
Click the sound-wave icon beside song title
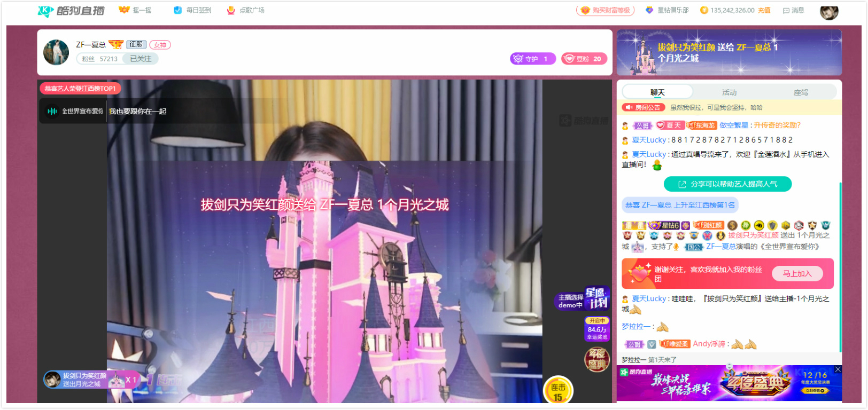point(52,111)
